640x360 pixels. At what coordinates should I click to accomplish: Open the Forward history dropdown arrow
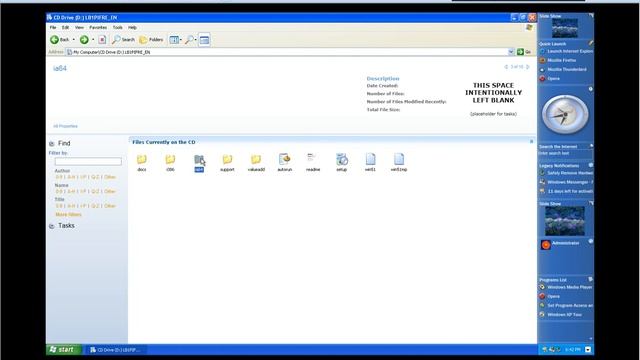93,40
